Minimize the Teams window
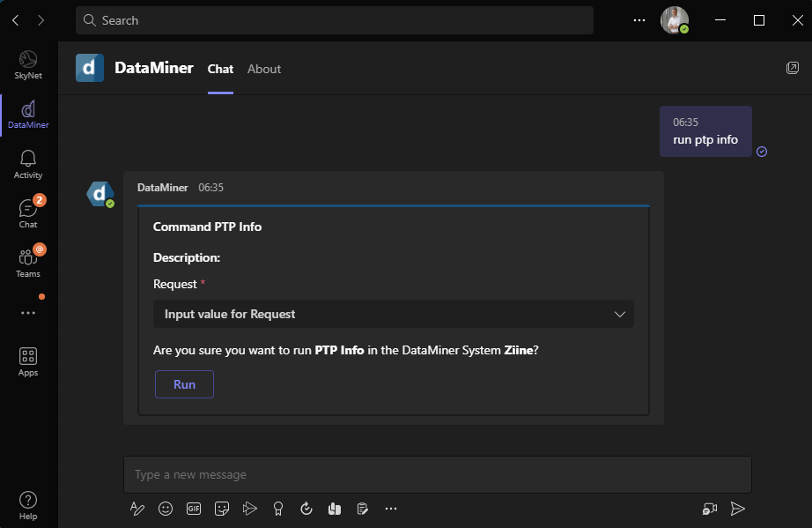Image resolution: width=812 pixels, height=528 pixels. [x=720, y=20]
